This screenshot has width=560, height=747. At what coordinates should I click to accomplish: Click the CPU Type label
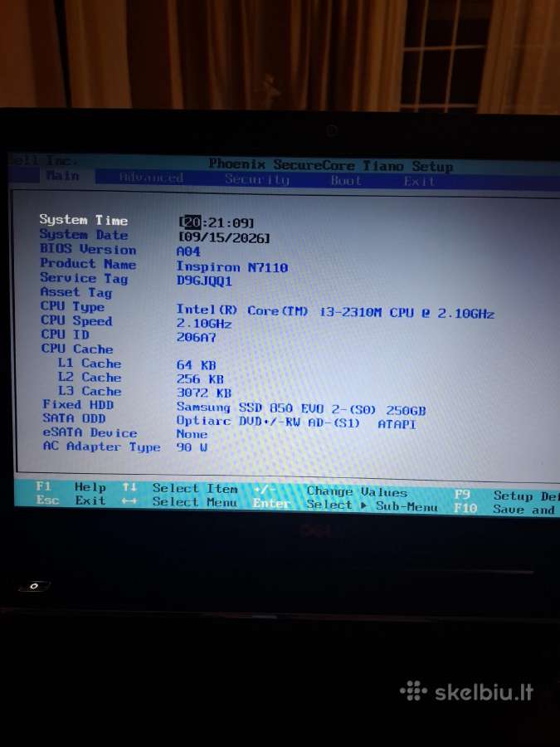[72, 306]
